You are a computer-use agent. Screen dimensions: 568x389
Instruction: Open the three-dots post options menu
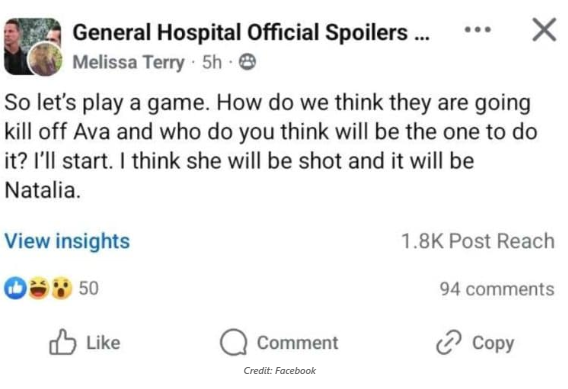click(x=478, y=29)
